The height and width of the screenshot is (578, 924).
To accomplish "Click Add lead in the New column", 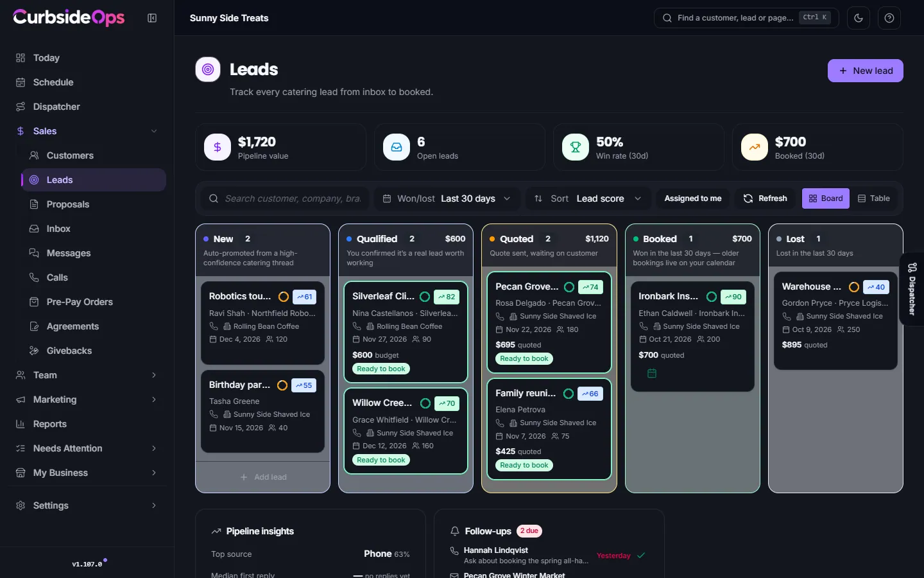I will coord(263,477).
